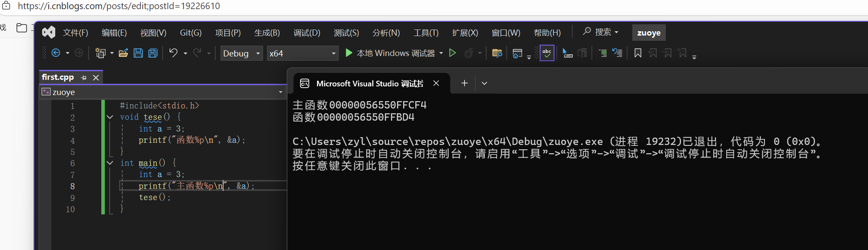Start debugging with 本地 Windows 调试器
This screenshot has height=250, width=868.
(390, 53)
